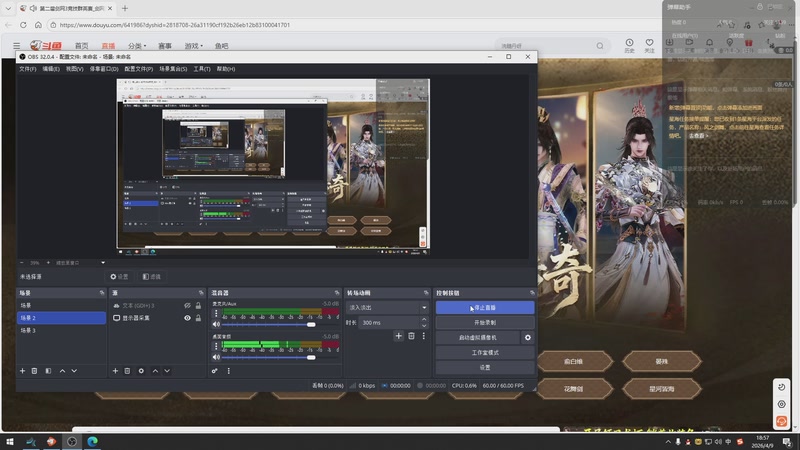Screen dimensions: 800x450
Task: Decrease transition duration with down arrow
Action: point(424,326)
